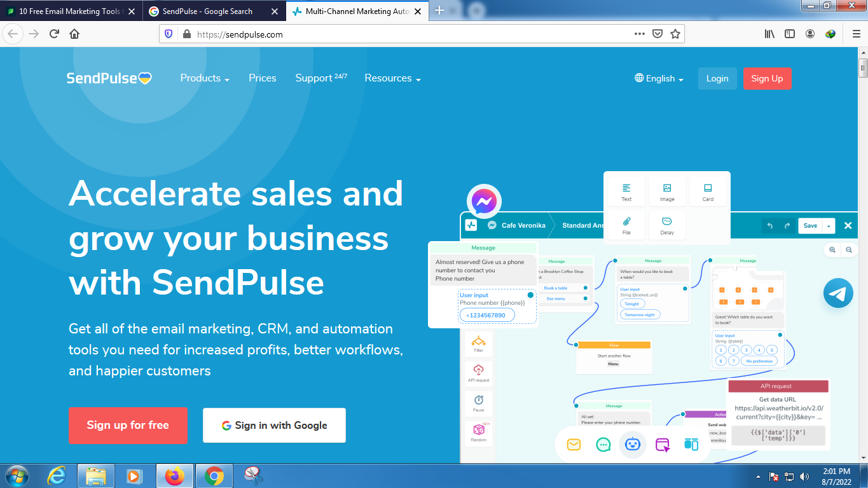Open the arrow next to Save
The width and height of the screenshot is (868, 488).
pyautogui.click(x=829, y=226)
